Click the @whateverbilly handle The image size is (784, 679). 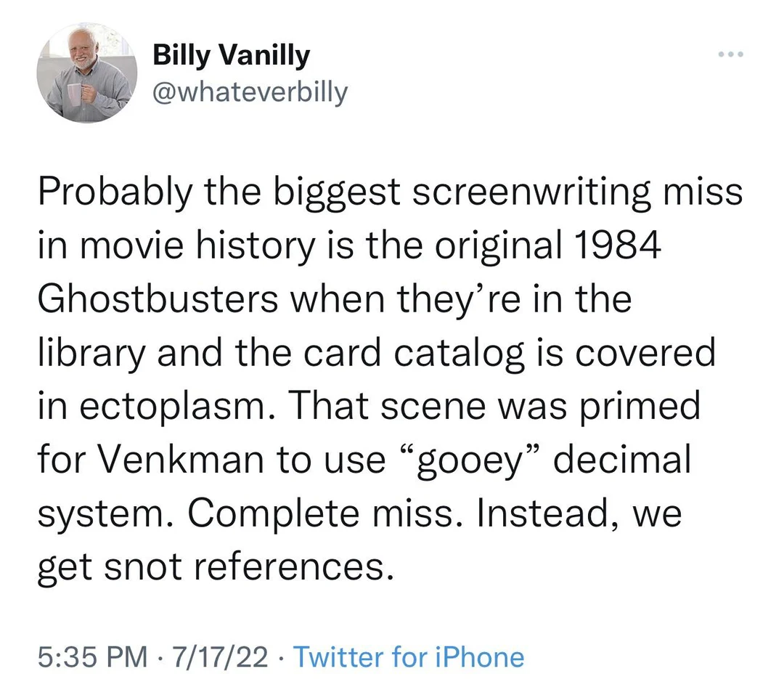coord(250,92)
